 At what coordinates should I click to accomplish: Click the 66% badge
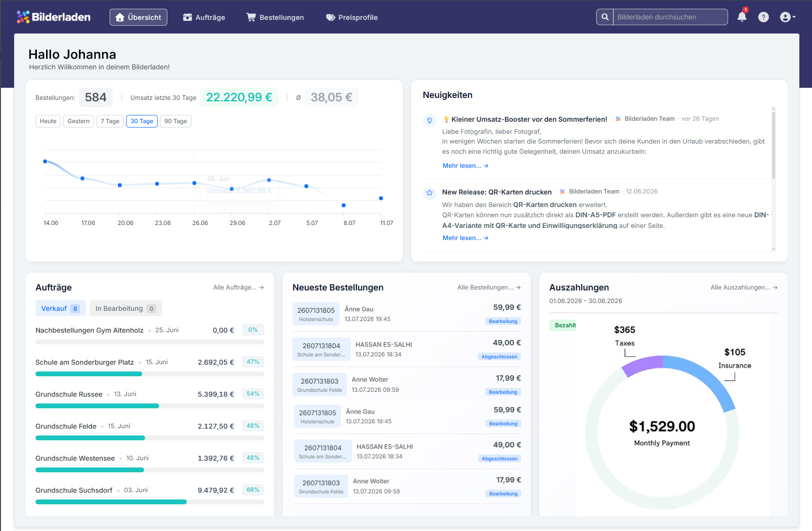(x=253, y=490)
